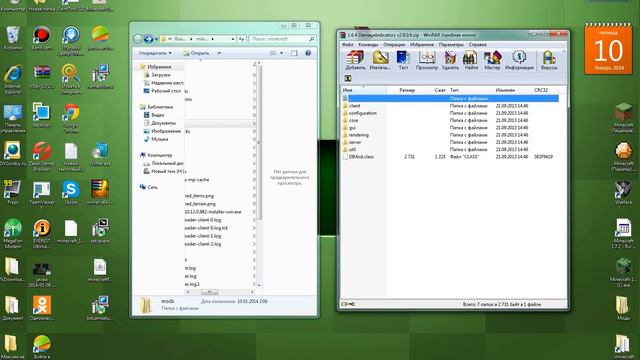The height and width of the screenshot is (360, 640).
Task: Open the Команды menu in WinRAR
Action: coord(368,44)
